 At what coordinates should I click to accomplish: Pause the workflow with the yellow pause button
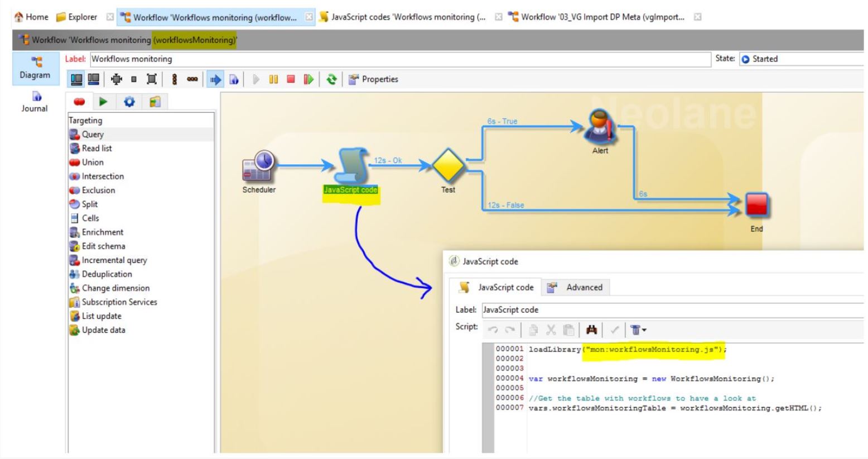pyautogui.click(x=273, y=79)
